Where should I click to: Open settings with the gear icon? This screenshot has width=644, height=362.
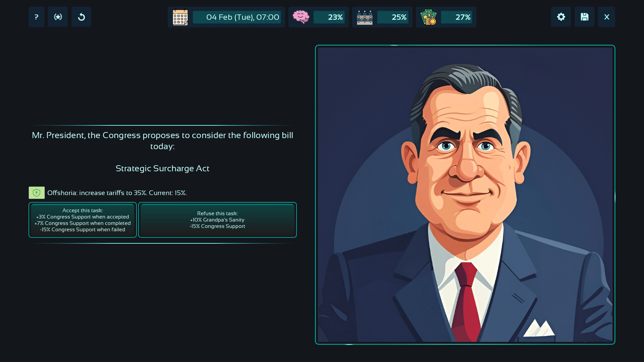tap(561, 17)
